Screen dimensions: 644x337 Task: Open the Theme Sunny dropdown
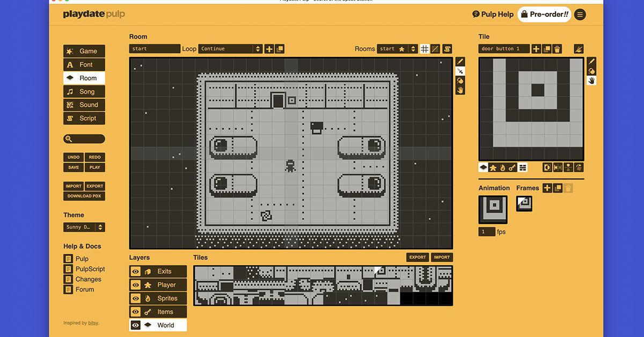point(84,227)
